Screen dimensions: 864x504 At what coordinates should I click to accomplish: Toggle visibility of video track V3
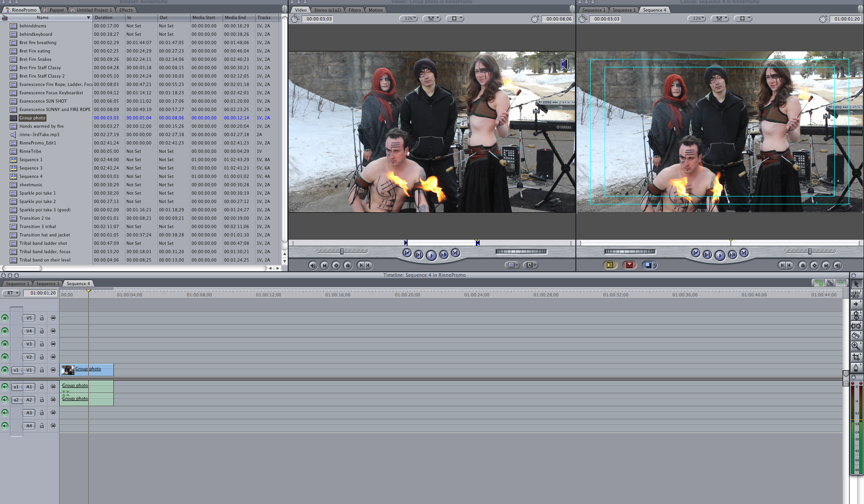click(5, 344)
